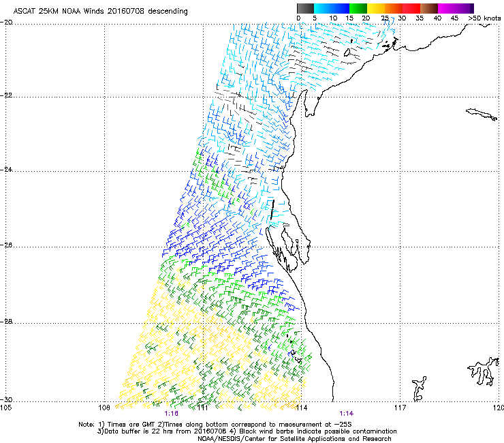Viewport: 504px width, 443px height.
Task: Click the legend value '10'
Action: tap(333, 18)
